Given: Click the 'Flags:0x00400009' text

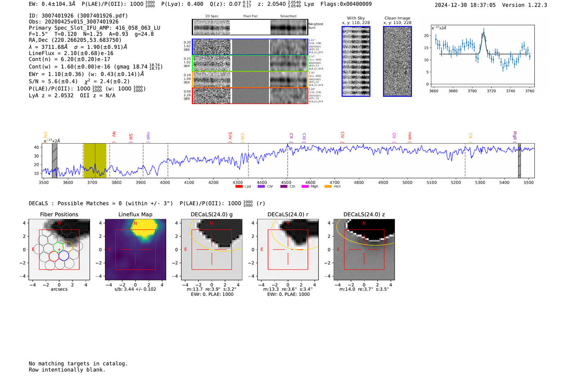Looking at the screenshot, I should (x=346, y=4).
